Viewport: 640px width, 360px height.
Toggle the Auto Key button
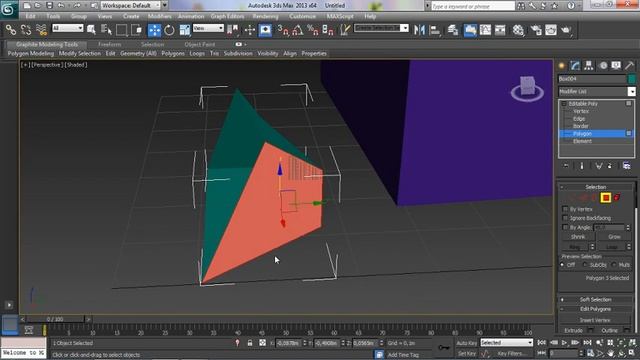tap(467, 343)
